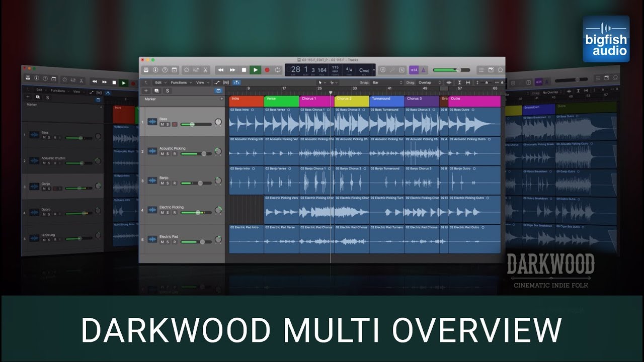Open the Editors scissors icon in main window
Viewport: 644px width, 362px height.
pyautogui.click(x=205, y=70)
